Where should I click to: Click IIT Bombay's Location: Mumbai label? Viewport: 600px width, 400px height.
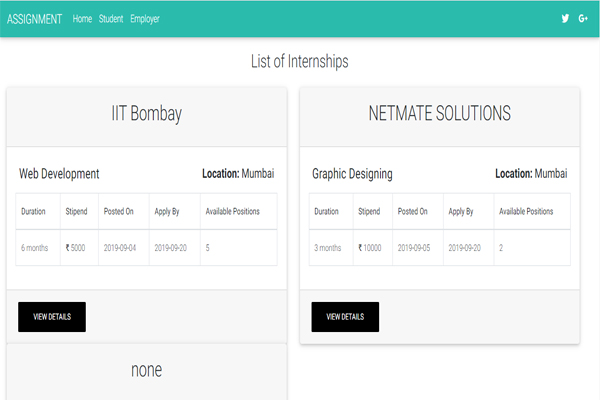click(x=238, y=174)
